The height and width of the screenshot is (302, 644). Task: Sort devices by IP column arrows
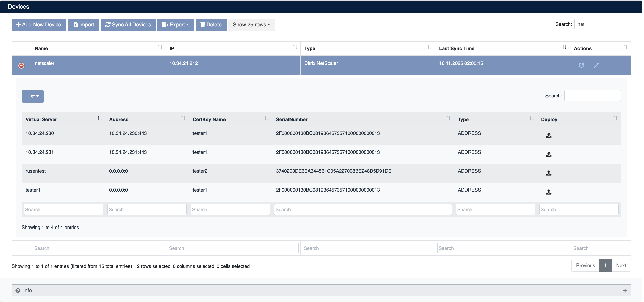[x=295, y=47]
